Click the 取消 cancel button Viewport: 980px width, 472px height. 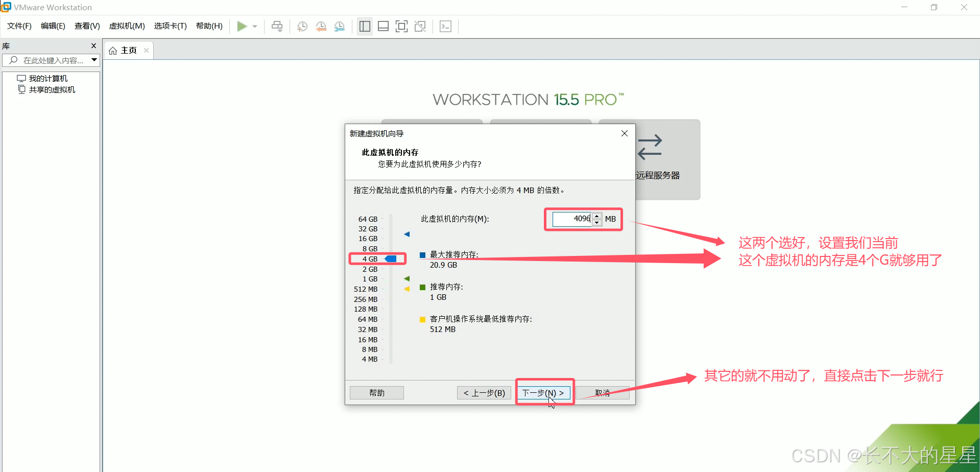coord(603,393)
